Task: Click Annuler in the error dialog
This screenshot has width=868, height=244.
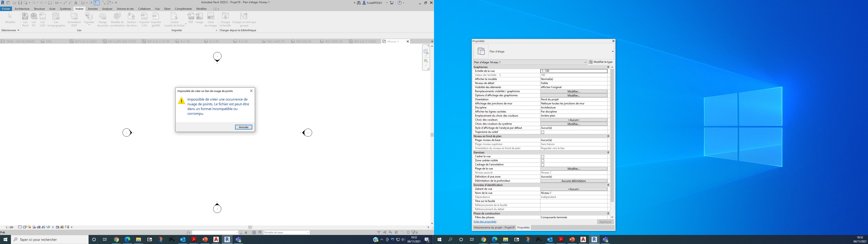Action: click(x=243, y=127)
